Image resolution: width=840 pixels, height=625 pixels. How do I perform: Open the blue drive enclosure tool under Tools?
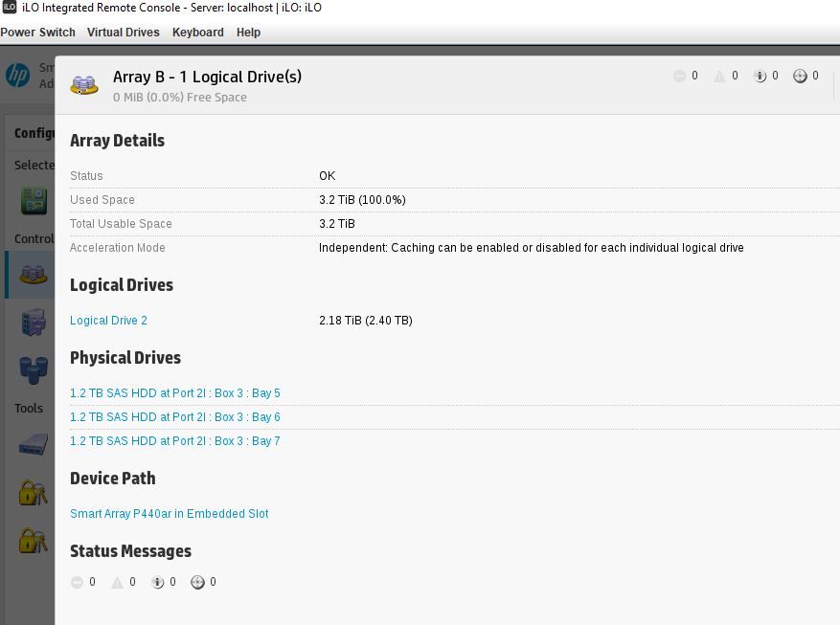34,445
